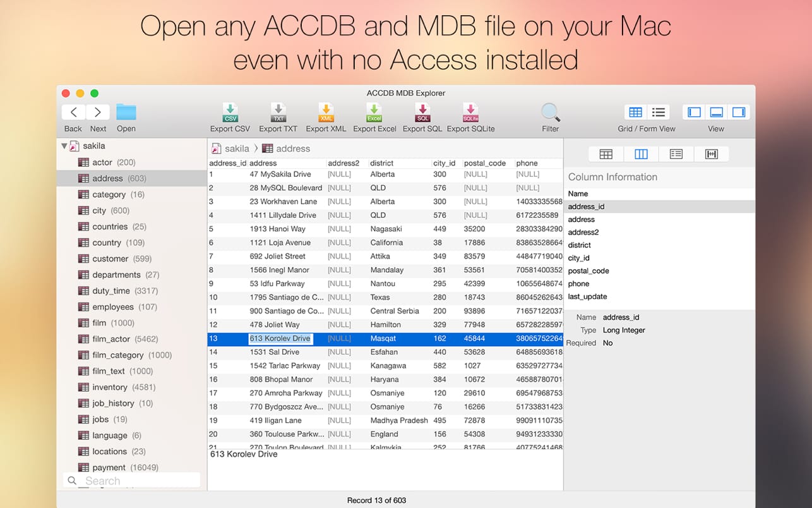The height and width of the screenshot is (508, 812).
Task: Toggle the left sidebar visibility
Action: pos(693,112)
